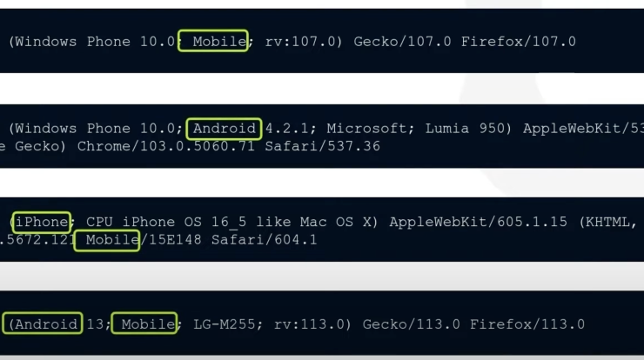
Task: Click the Firefox/107.0 text
Action: click(519, 42)
